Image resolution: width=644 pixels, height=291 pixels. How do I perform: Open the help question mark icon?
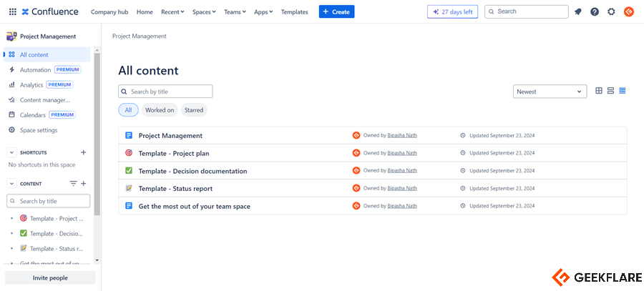[595, 12]
